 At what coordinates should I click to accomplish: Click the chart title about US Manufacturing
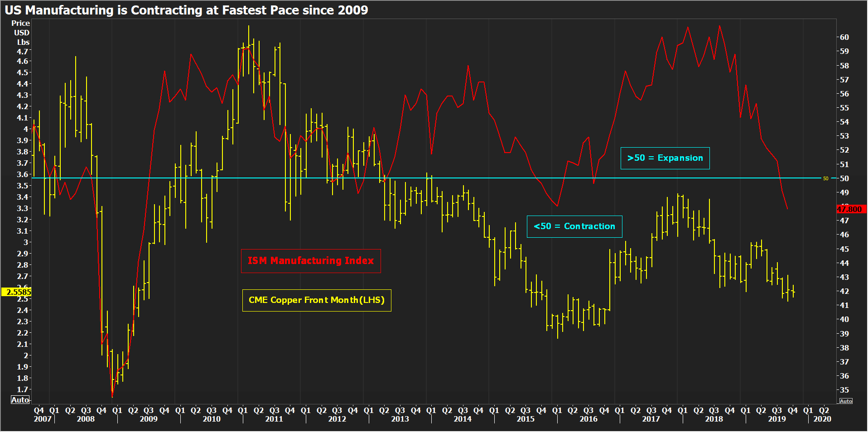(x=186, y=10)
